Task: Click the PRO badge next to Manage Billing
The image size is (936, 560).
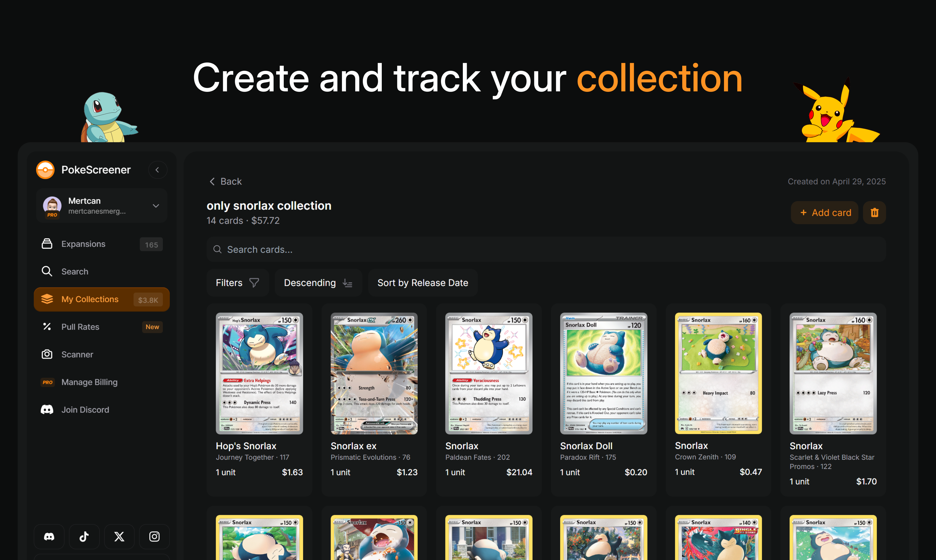Action: [x=48, y=382]
